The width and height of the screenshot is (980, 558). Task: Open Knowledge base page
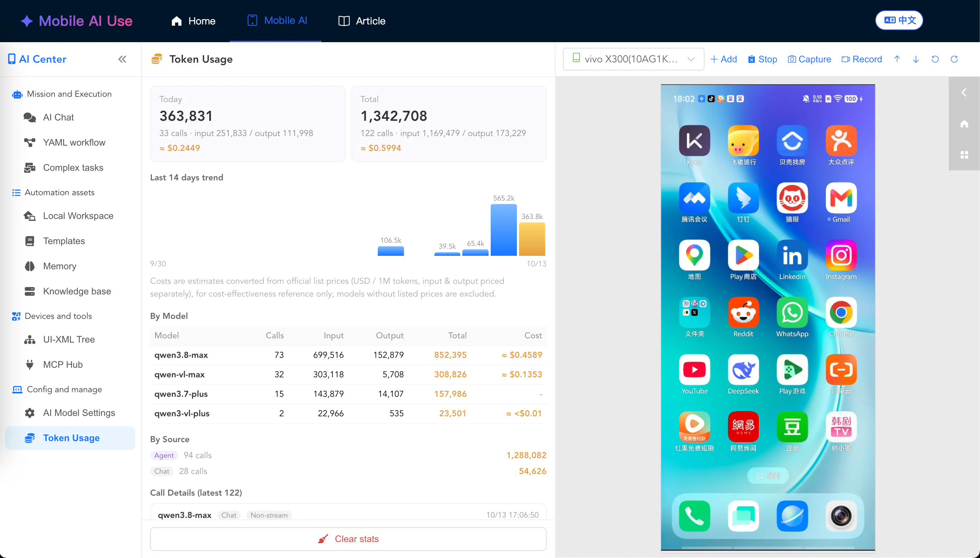[x=70, y=291]
